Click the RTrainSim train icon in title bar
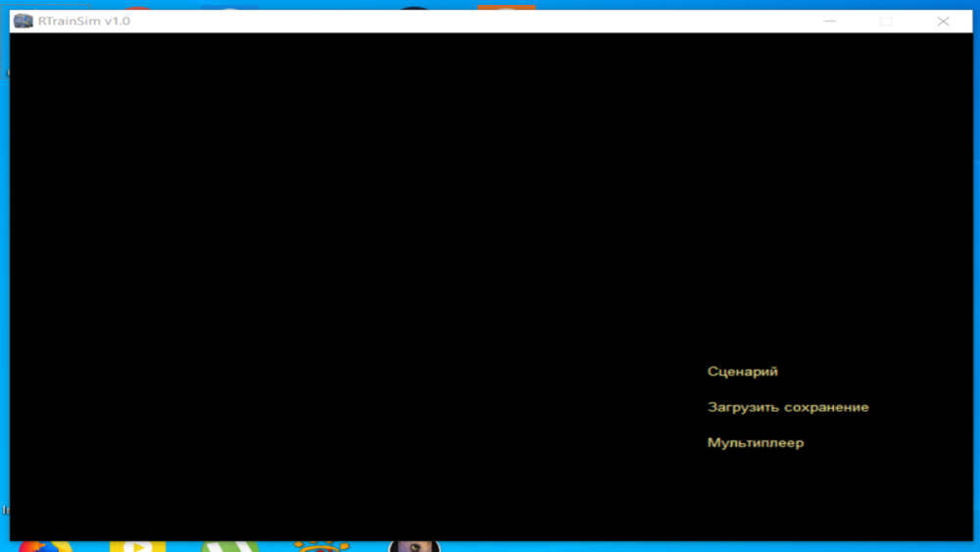This screenshot has height=552, width=980. click(x=23, y=21)
